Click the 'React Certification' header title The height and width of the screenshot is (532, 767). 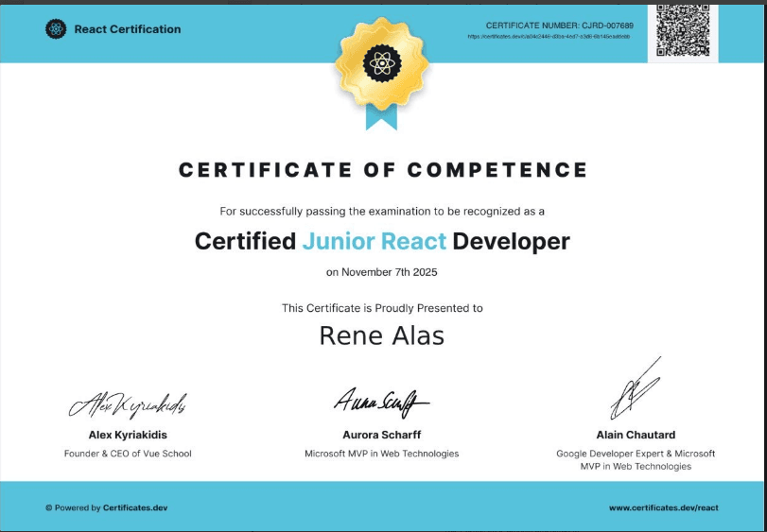[x=128, y=29]
